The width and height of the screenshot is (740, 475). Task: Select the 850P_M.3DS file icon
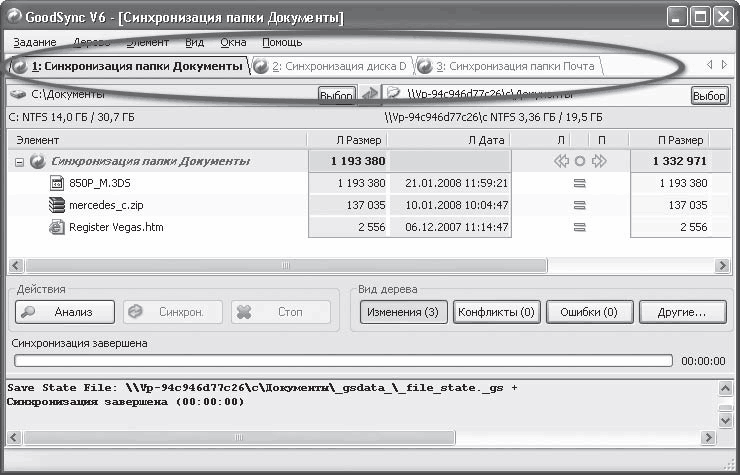(x=57, y=183)
